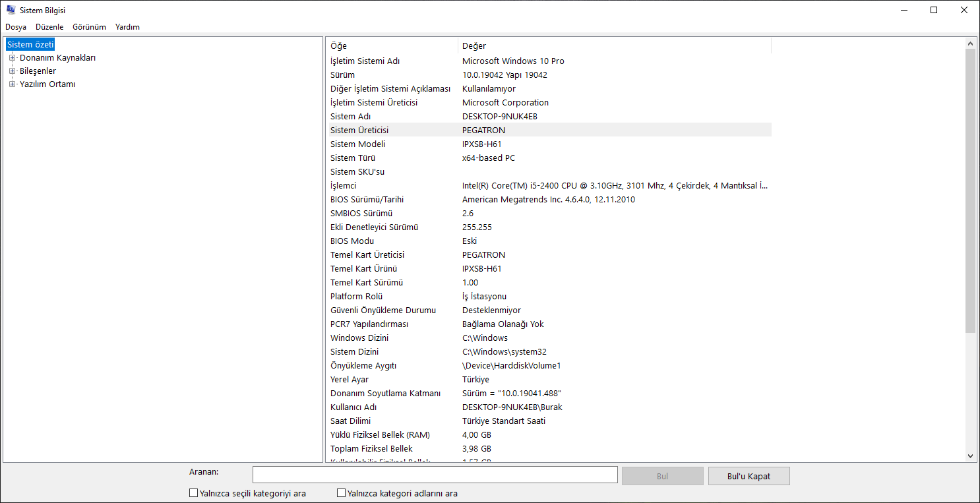The width and height of the screenshot is (980, 503).
Task: Select the Önyükleme Aygıtı row
Action: (x=550, y=365)
